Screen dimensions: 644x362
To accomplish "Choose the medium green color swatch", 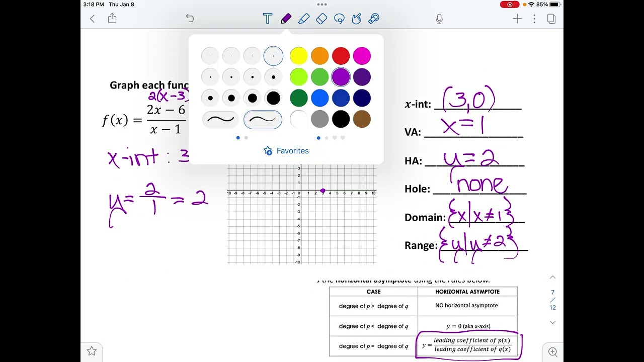I will pyautogui.click(x=319, y=77).
